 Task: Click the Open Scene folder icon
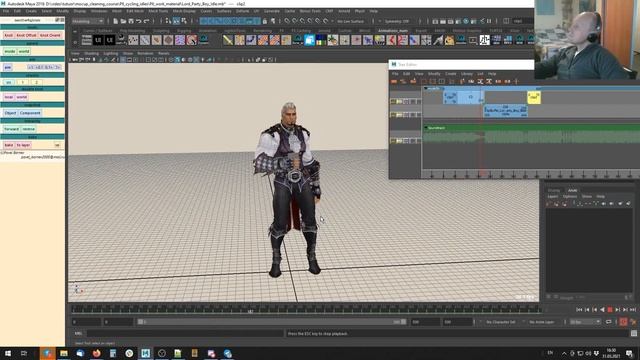click(124, 21)
